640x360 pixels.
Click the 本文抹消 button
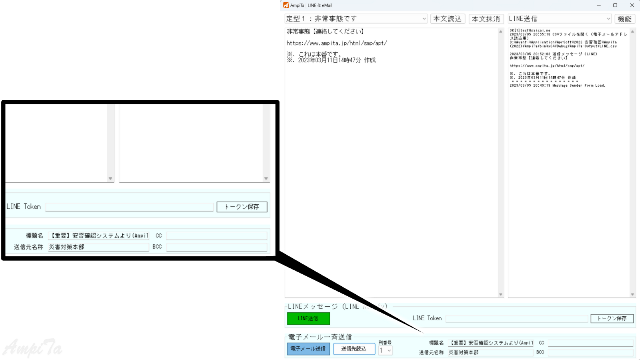(486, 19)
